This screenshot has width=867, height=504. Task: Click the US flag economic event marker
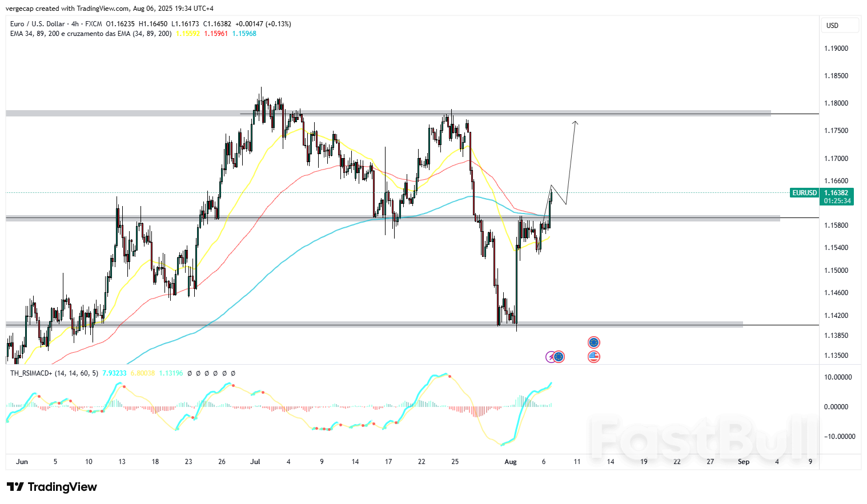[593, 356]
